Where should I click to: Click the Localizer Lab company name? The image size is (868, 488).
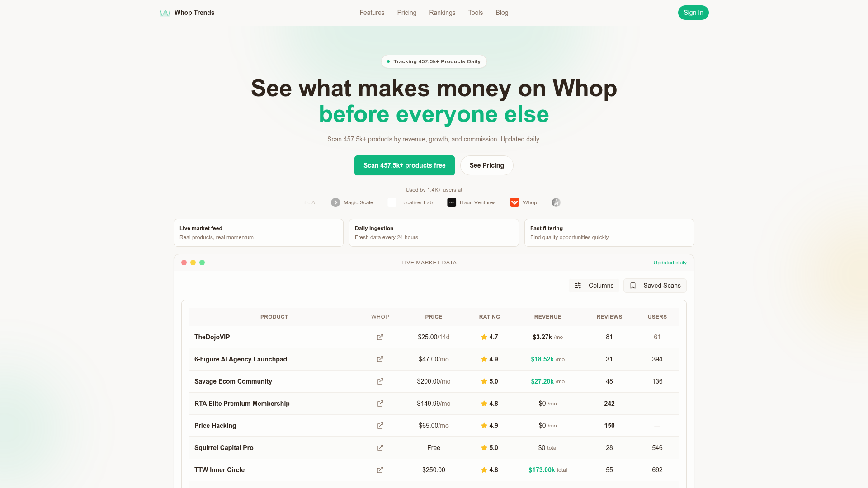(x=416, y=202)
